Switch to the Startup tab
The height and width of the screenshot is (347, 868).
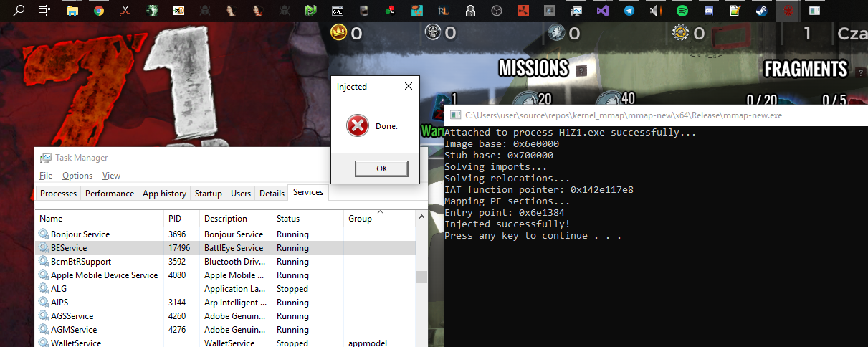(209, 194)
